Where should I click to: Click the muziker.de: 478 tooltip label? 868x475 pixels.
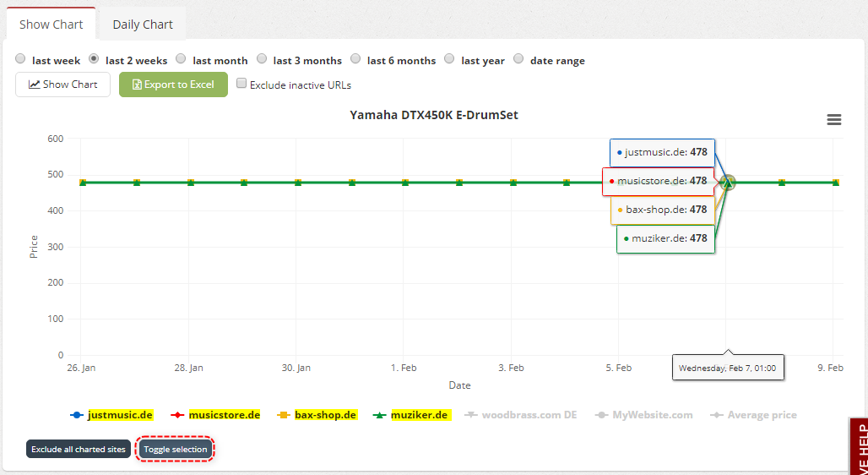tap(665, 239)
